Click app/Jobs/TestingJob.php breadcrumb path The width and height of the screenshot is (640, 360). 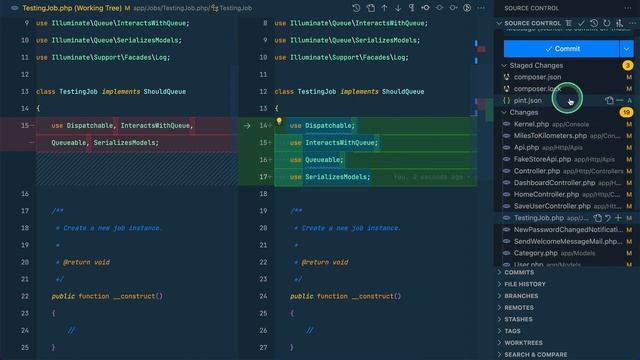(x=171, y=8)
